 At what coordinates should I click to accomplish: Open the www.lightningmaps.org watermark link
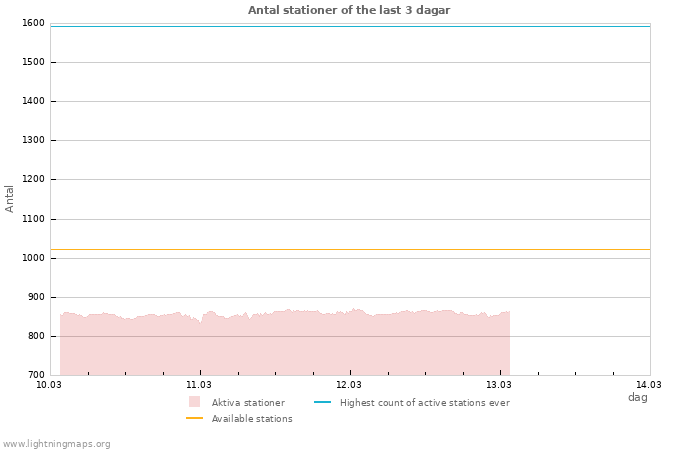(57, 444)
